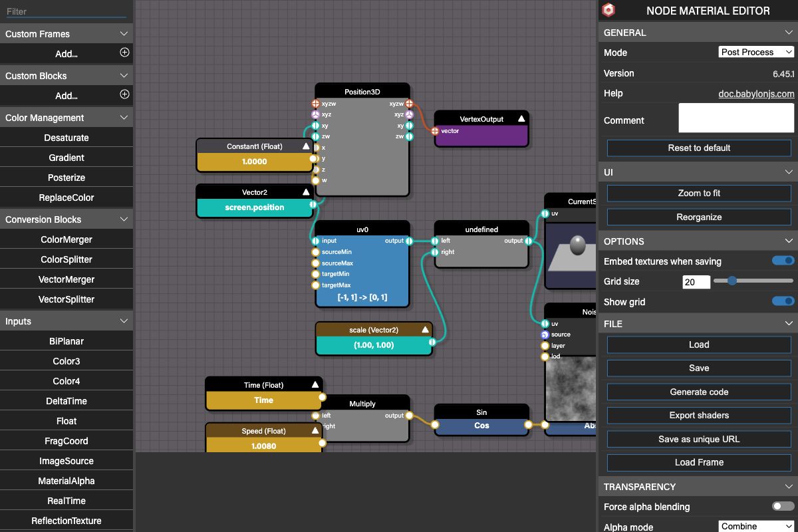Open the doc.babylonjs.com help link
The height and width of the screenshot is (532, 798).
pyautogui.click(x=756, y=94)
